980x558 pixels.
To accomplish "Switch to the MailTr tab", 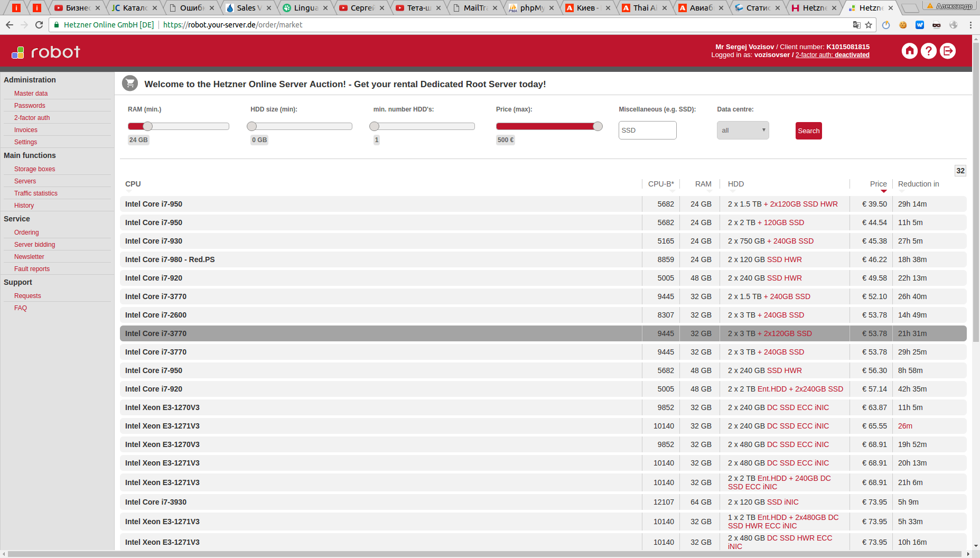I will (474, 8).
